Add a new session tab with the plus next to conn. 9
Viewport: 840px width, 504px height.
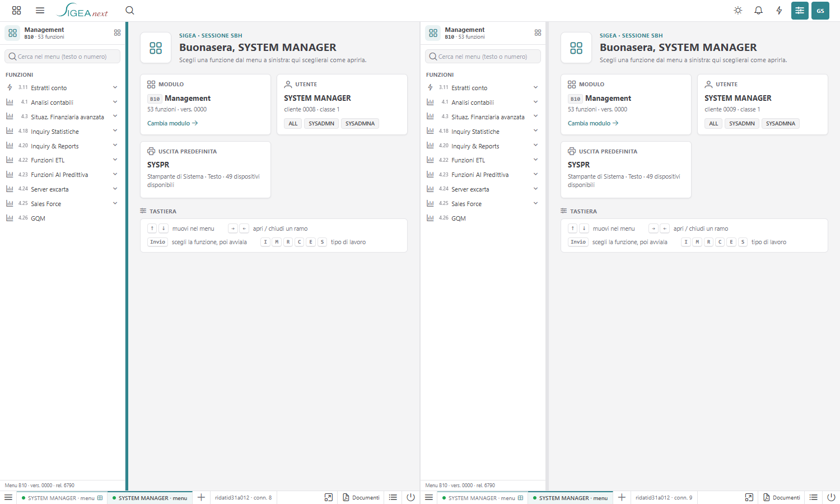(x=622, y=497)
